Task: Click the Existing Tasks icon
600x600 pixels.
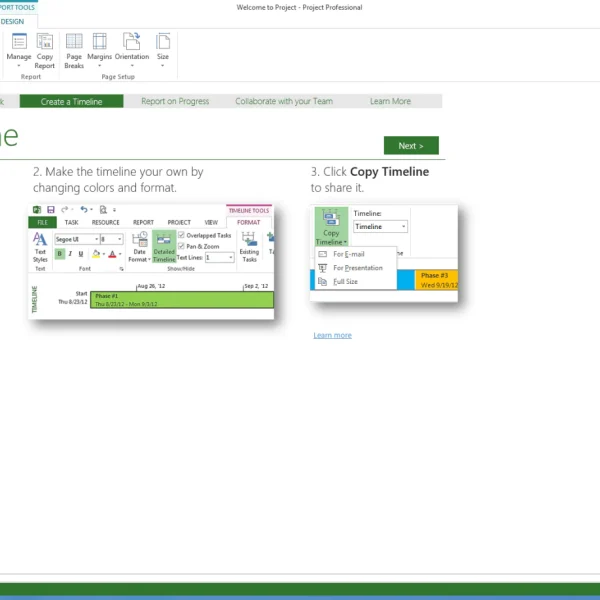Action: [249, 240]
